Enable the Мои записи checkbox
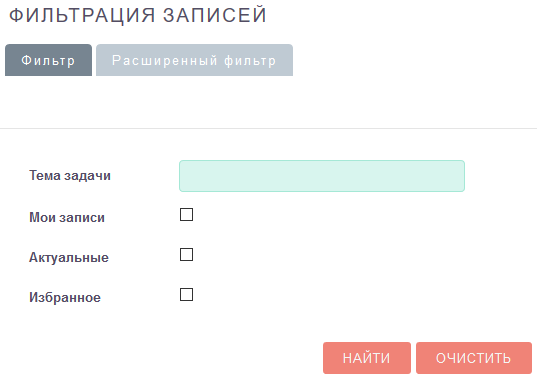Image resolution: width=537 pixels, height=380 pixels. click(186, 215)
